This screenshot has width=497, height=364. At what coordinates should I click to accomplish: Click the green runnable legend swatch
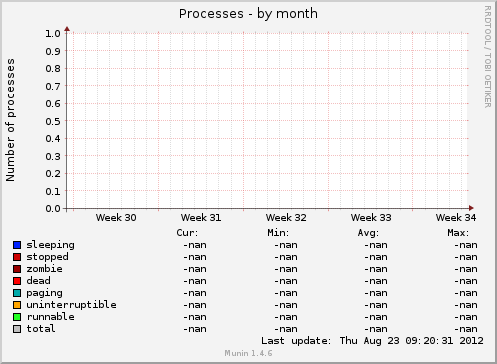coord(17,317)
